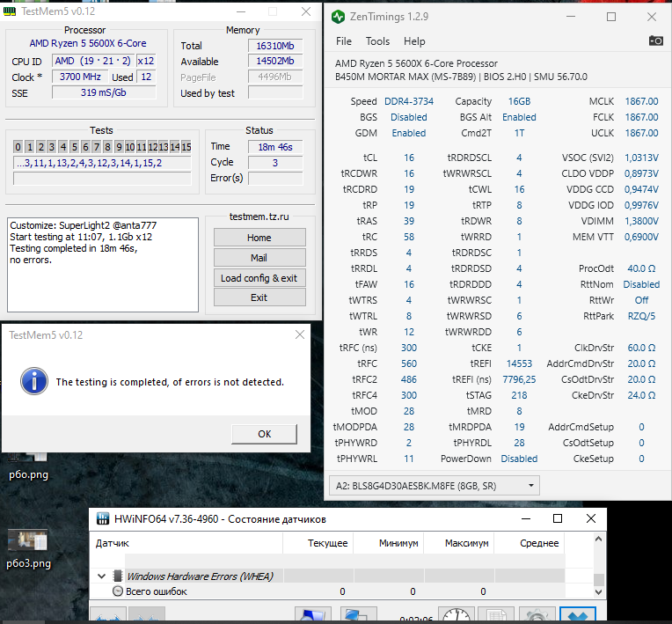Click the Clock value 3700 MHz
The width and height of the screenshot is (672, 624).
(x=80, y=77)
